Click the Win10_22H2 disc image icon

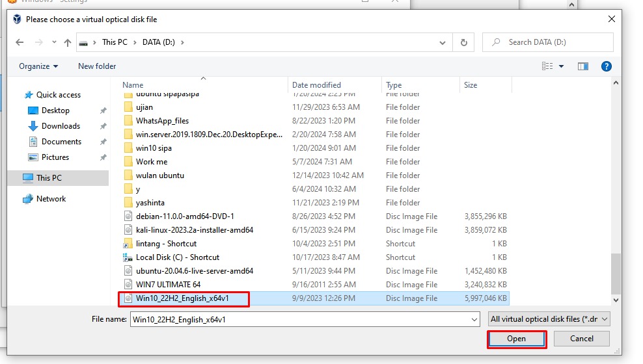tap(128, 298)
